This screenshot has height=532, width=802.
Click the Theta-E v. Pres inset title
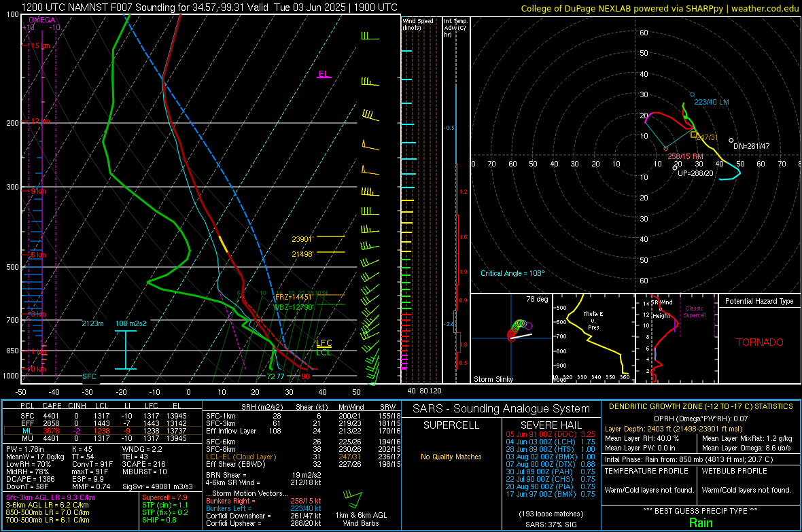pyautogui.click(x=593, y=321)
